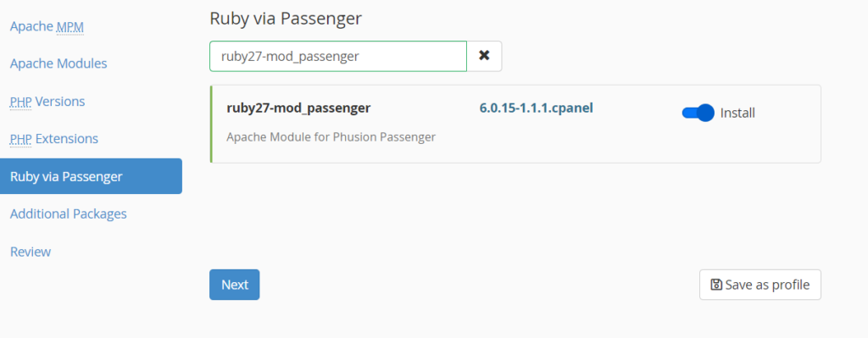Focus the ruby27-mod_passenger search field
Viewport: 868px width, 338px height.
[338, 56]
